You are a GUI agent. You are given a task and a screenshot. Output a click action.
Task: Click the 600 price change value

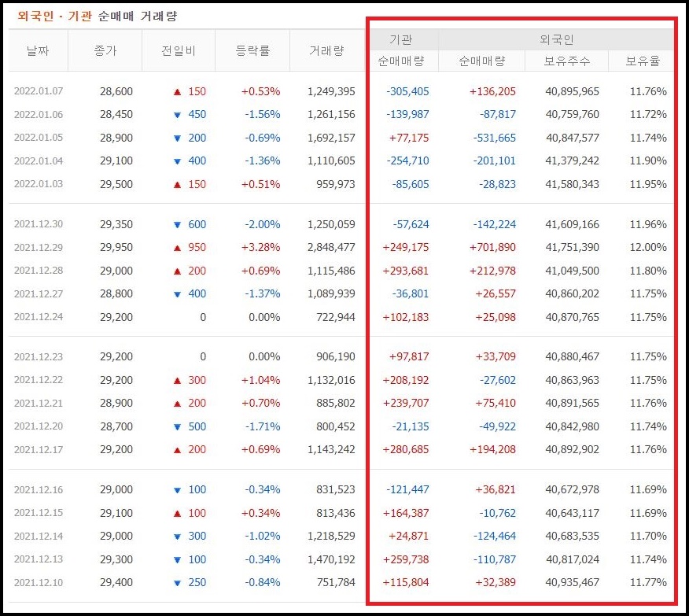click(x=197, y=224)
